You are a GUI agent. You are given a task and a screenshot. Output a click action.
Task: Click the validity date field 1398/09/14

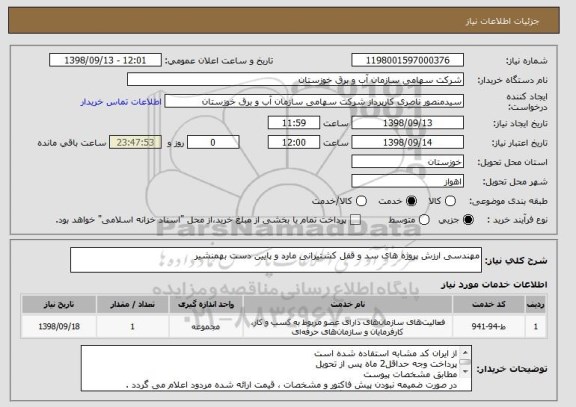[x=407, y=142]
